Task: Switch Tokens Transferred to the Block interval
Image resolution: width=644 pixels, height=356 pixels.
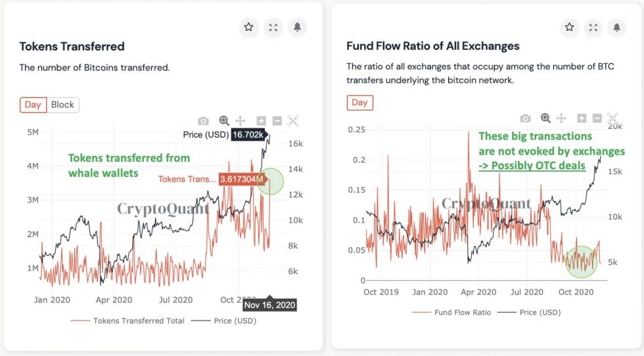Action: tap(62, 105)
